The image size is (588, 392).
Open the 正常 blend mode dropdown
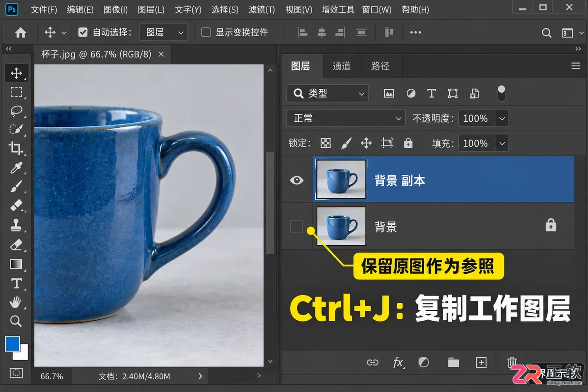(346, 118)
